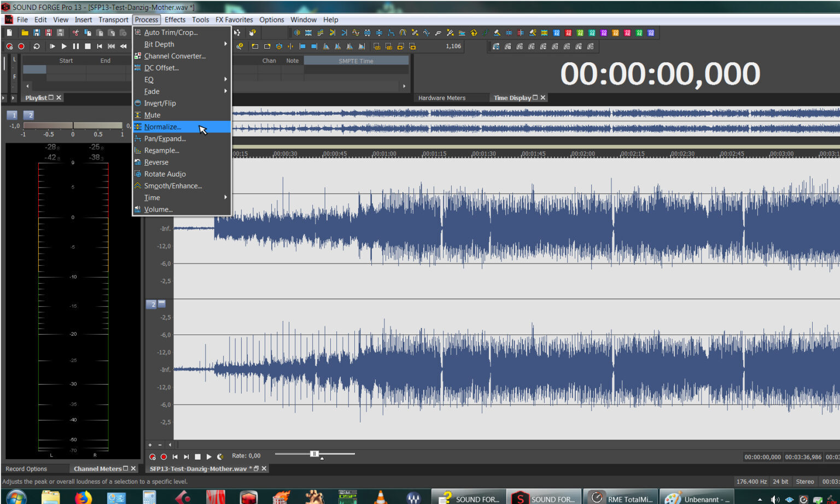Toggle channel 2 button in the meters panel
840x504 pixels.
pyautogui.click(x=30, y=115)
